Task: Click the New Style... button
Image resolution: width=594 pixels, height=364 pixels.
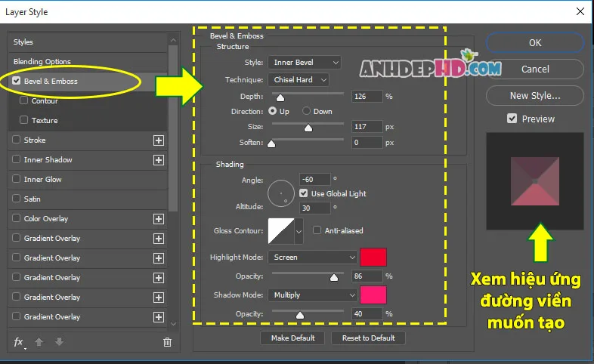Action: (x=535, y=96)
